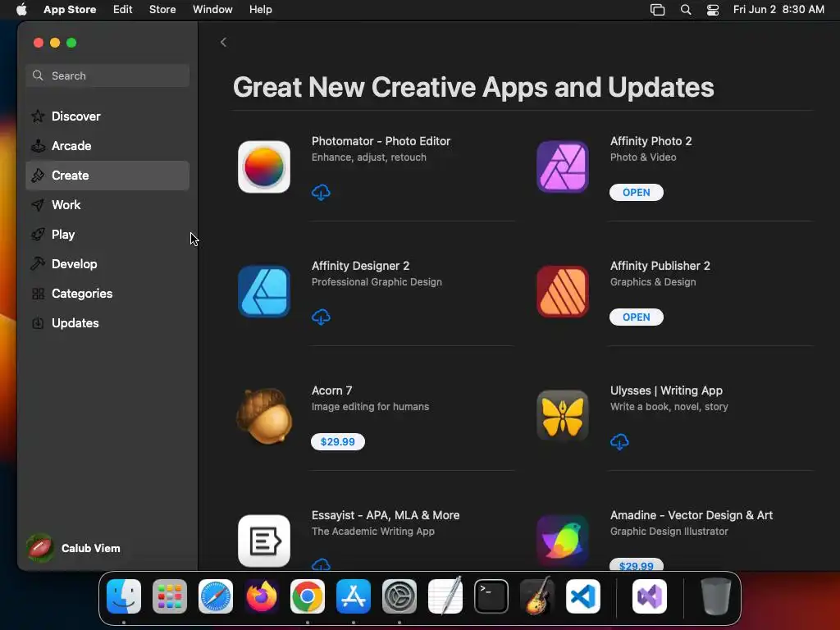Open the Acorn 7 acorn icon
This screenshot has height=630, width=840.
[264, 416]
